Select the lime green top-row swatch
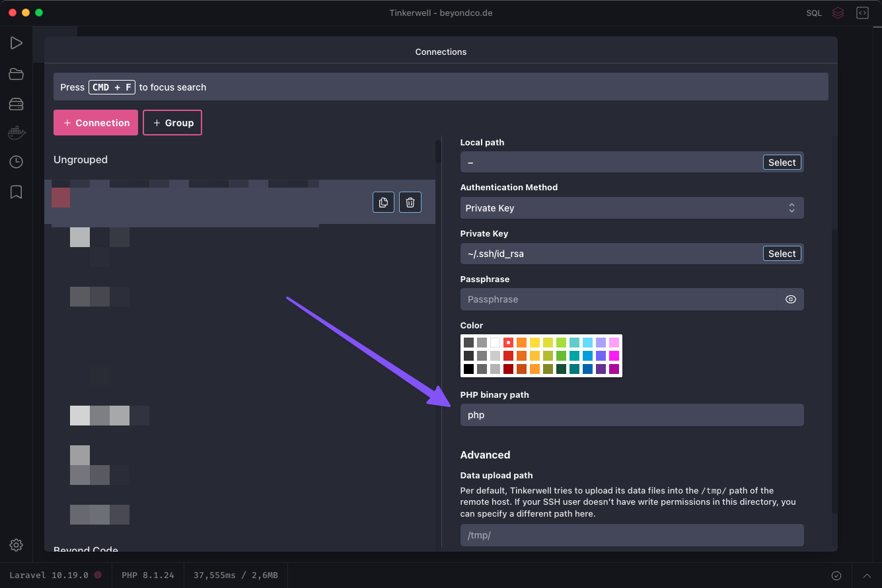This screenshot has width=882, height=588. click(x=561, y=342)
